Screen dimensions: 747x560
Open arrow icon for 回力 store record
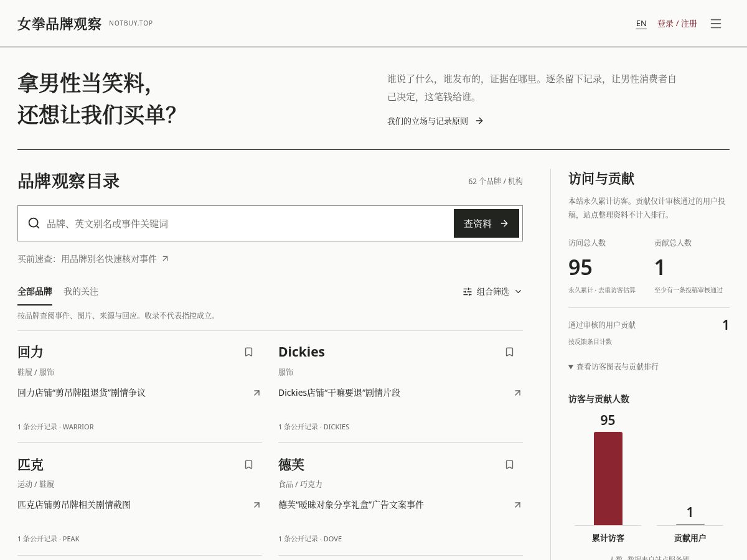256,393
